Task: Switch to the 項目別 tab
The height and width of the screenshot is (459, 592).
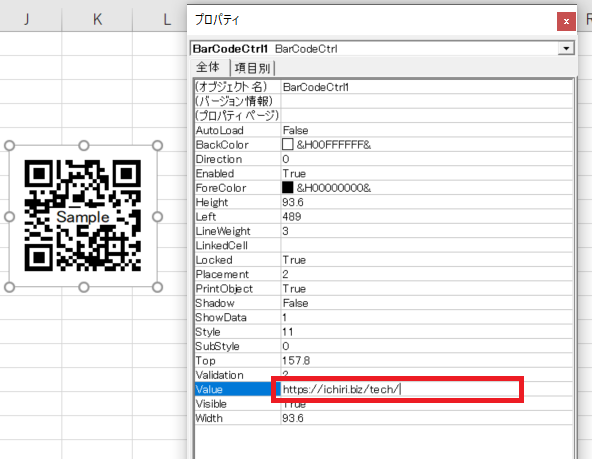Action: pyautogui.click(x=252, y=68)
